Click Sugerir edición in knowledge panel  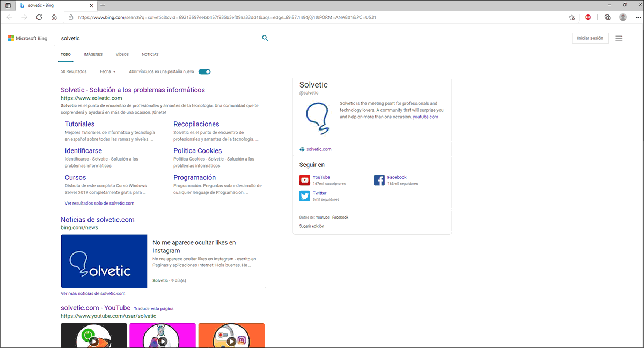click(312, 226)
